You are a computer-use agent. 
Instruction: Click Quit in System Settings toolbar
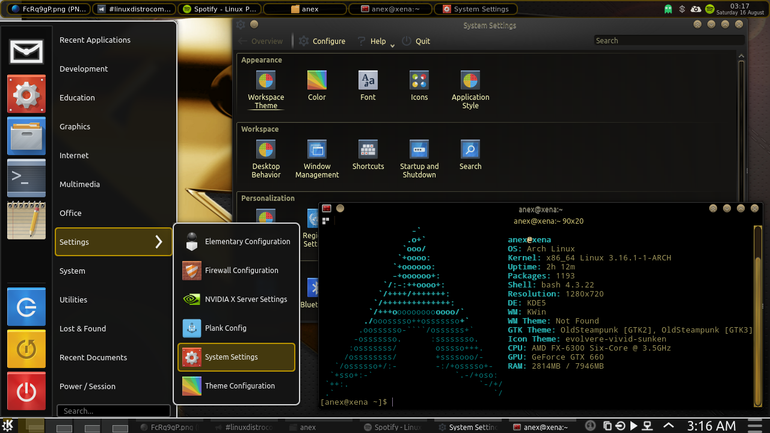416,41
